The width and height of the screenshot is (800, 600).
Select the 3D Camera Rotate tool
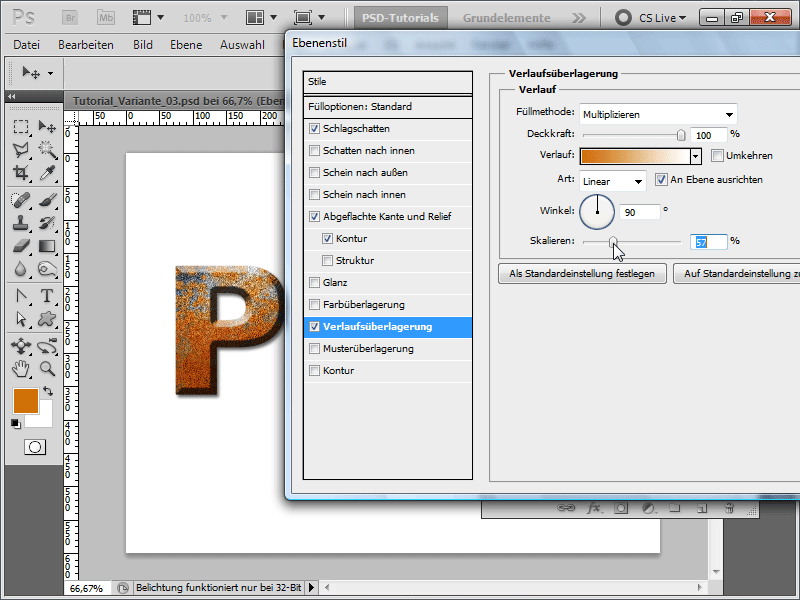tap(47, 346)
